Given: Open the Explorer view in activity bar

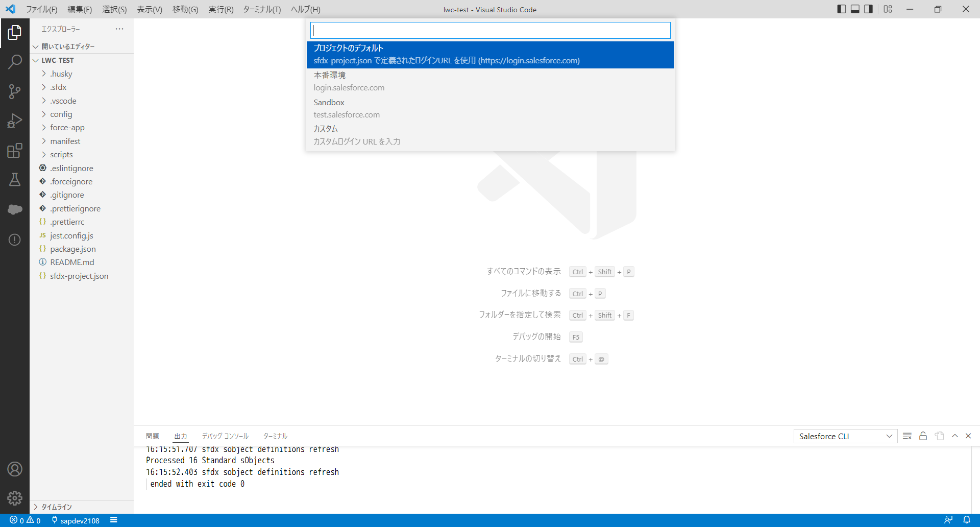Looking at the screenshot, I should click(x=15, y=33).
